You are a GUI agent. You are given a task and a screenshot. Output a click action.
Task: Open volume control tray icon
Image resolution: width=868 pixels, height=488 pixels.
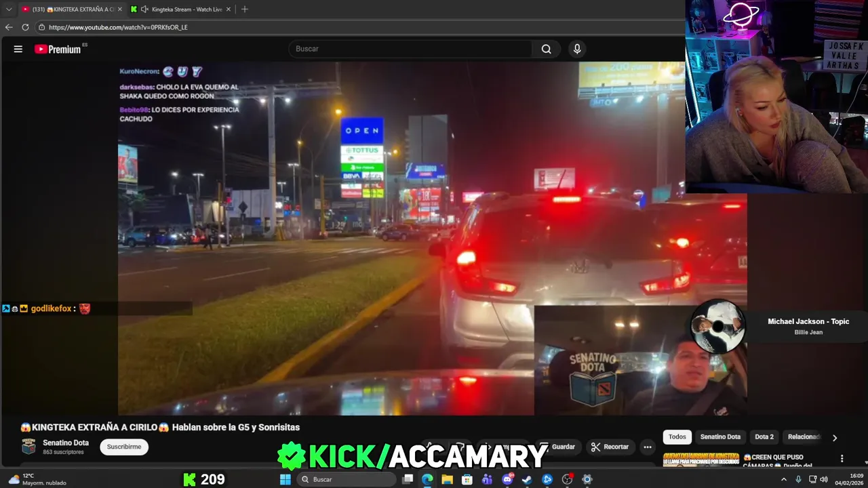(x=824, y=479)
